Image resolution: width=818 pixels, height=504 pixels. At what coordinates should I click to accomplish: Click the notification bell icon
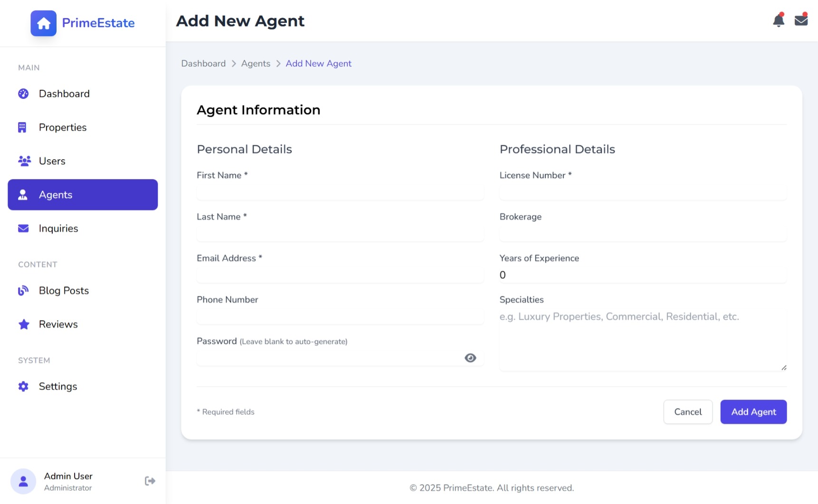pyautogui.click(x=778, y=20)
